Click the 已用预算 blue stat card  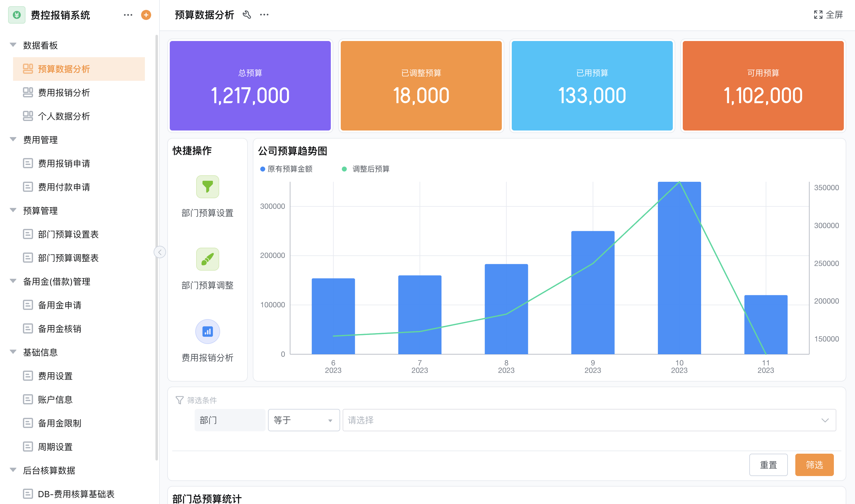click(592, 85)
